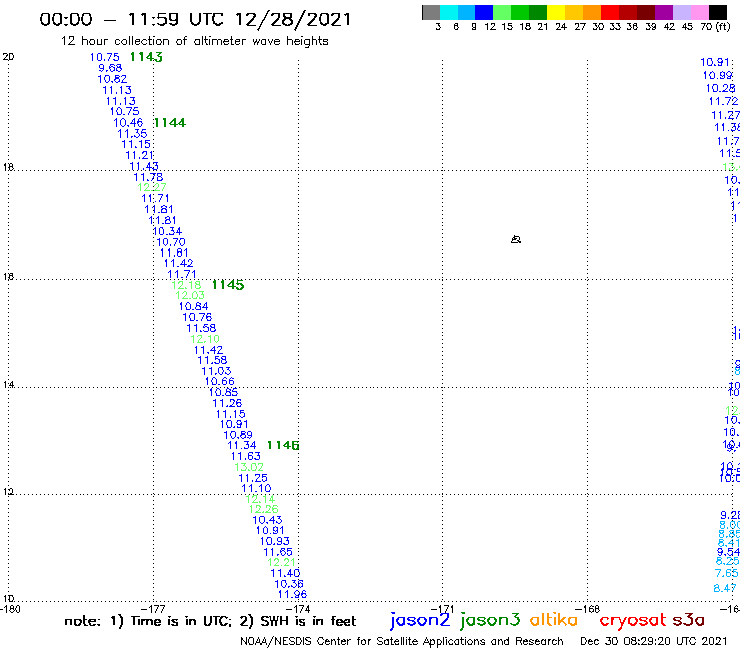Viewport: 740px width, 650px height.
Task: Click the green 12.27 wave height value
Action: (x=151, y=187)
